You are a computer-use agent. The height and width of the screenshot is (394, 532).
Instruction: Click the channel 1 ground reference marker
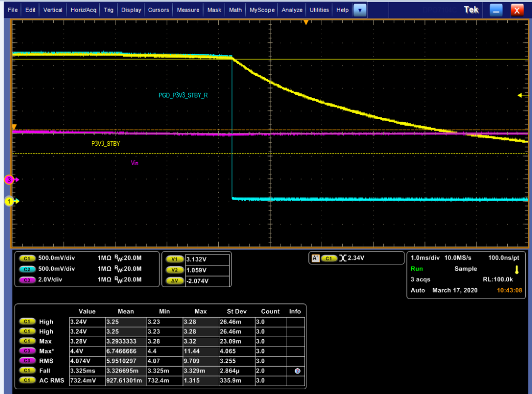[x=10, y=201]
